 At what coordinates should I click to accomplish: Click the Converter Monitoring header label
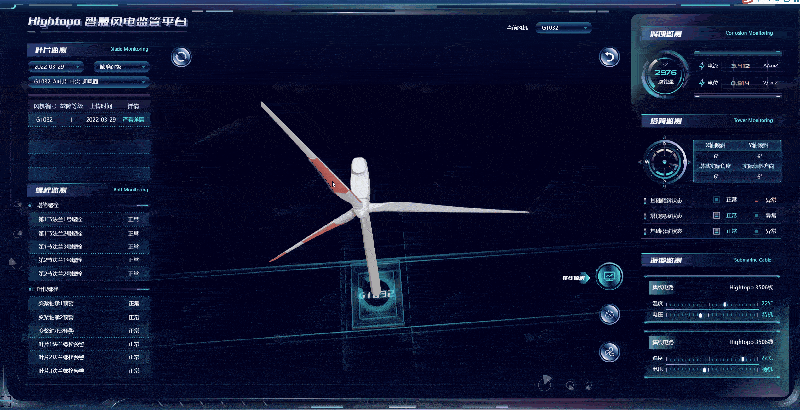click(x=749, y=33)
